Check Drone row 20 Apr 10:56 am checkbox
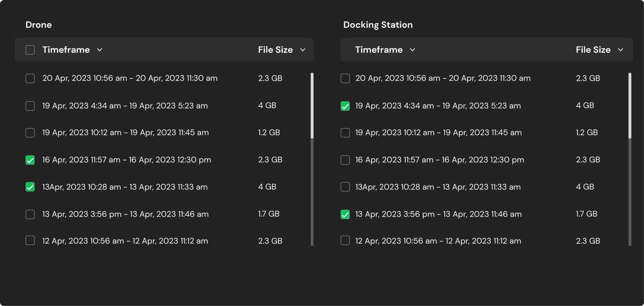Image resolution: width=644 pixels, height=306 pixels. (x=30, y=78)
